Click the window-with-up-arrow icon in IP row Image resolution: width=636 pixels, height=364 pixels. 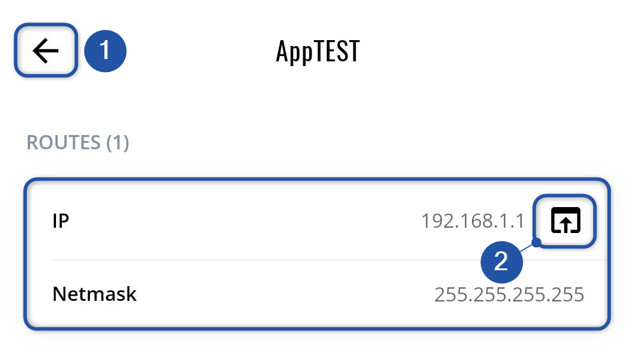click(x=565, y=221)
